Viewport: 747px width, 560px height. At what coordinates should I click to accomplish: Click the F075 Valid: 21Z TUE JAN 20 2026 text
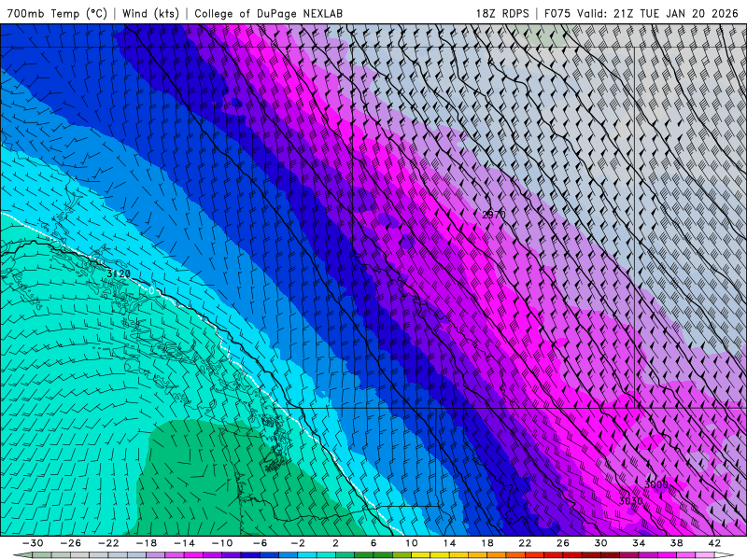tap(641, 13)
